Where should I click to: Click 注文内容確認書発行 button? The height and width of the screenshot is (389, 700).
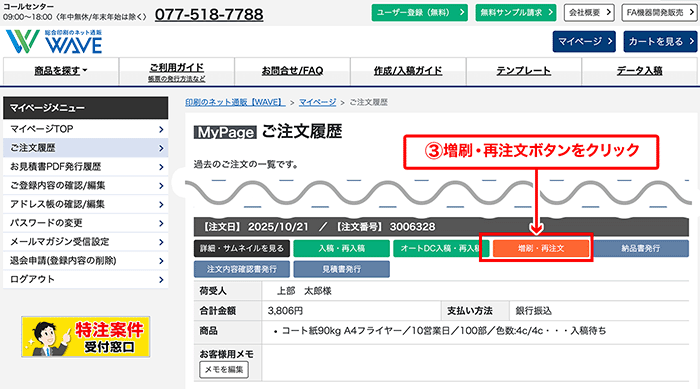click(242, 269)
